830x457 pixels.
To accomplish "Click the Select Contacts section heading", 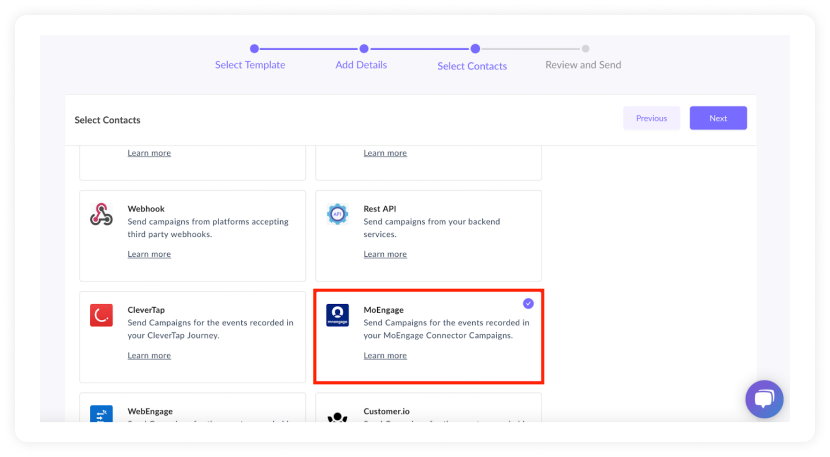I will tap(107, 120).
